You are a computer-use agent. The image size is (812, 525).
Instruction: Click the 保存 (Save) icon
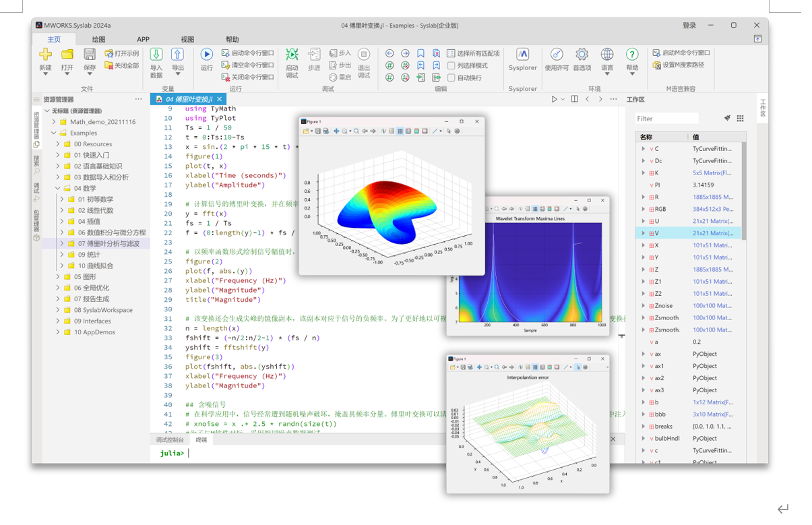[90, 54]
